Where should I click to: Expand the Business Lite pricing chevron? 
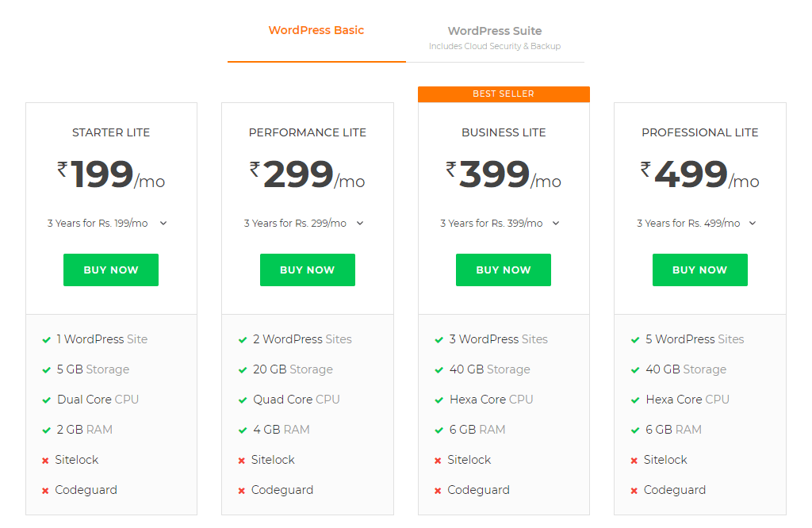point(556,223)
